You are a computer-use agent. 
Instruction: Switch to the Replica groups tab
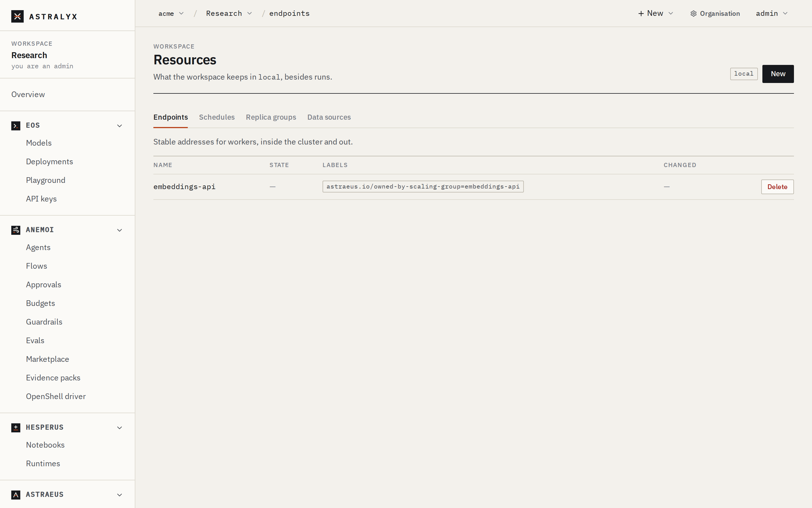(x=271, y=117)
